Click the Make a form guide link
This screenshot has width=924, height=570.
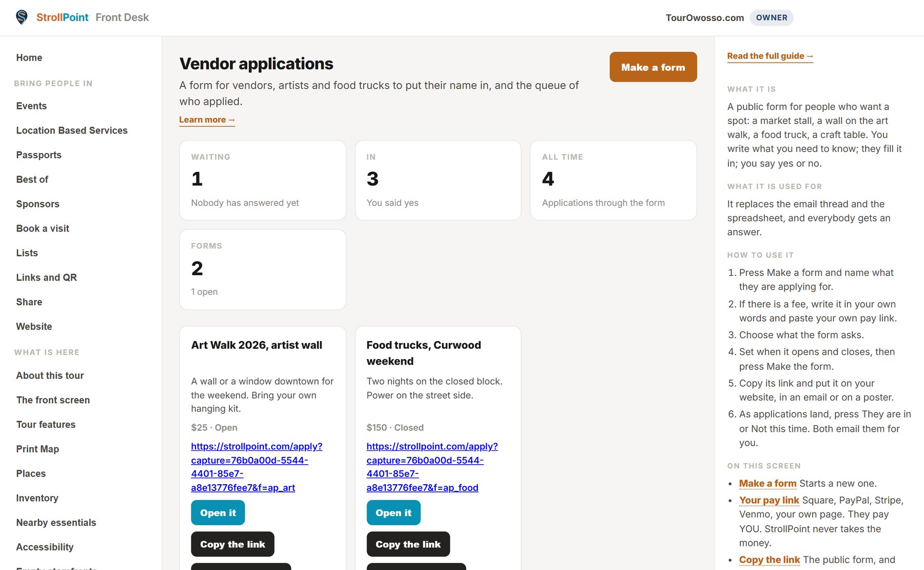tap(767, 483)
